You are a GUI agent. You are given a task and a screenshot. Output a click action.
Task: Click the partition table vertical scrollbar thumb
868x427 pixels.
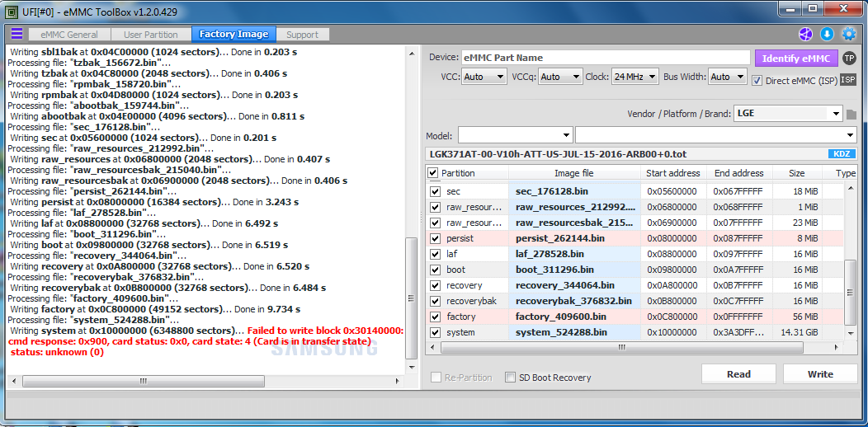[x=851, y=293]
